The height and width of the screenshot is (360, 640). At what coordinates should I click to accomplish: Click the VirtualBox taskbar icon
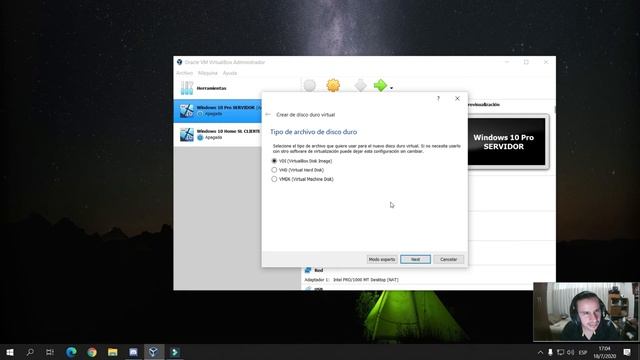coord(153,352)
